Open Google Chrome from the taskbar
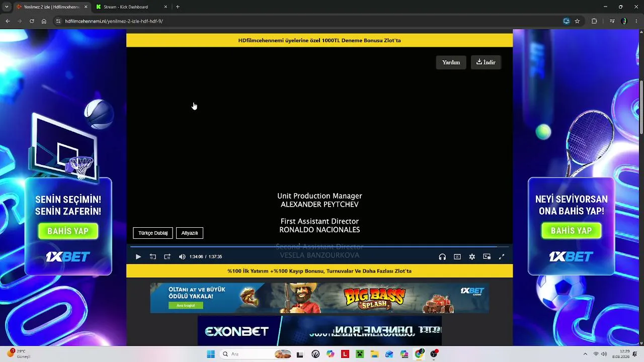The image size is (644, 362). (x=419, y=354)
